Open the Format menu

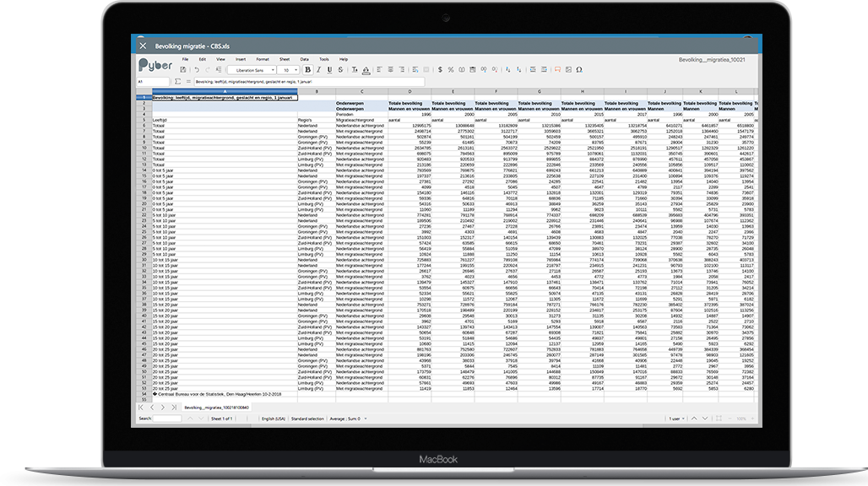(x=263, y=59)
